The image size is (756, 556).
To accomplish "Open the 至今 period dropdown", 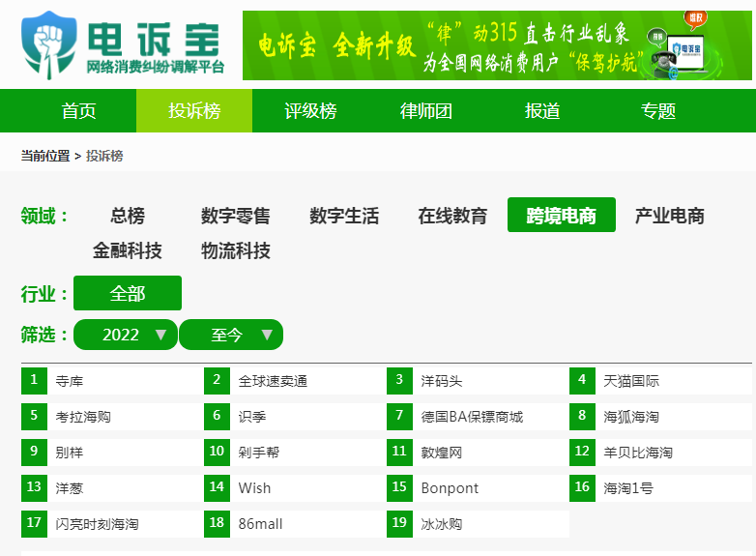I will click(x=231, y=335).
